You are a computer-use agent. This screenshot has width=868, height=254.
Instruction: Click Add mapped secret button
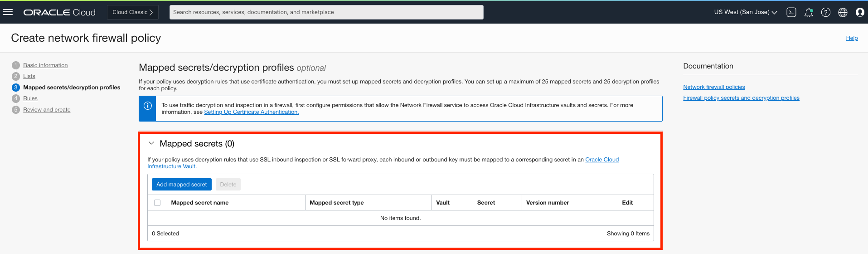[181, 185]
